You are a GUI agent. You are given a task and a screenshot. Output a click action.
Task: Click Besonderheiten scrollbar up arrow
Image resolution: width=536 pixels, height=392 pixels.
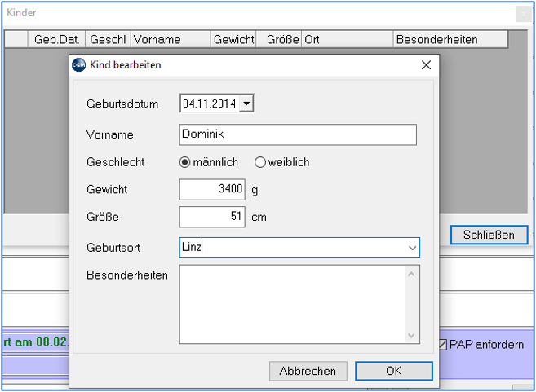pos(411,274)
